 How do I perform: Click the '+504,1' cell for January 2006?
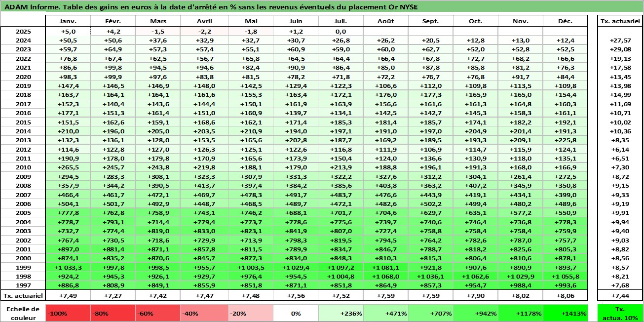pyautogui.click(x=68, y=204)
